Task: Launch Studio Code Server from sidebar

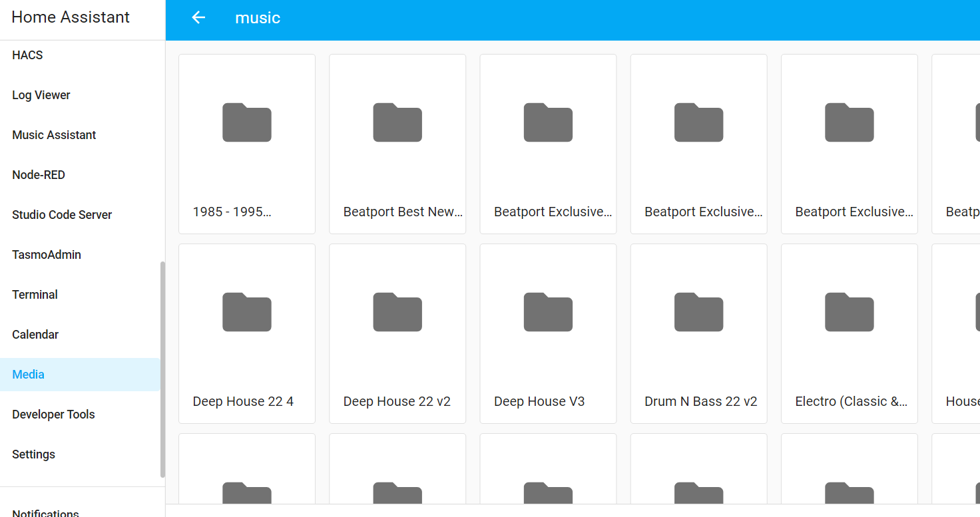Action: (80, 215)
